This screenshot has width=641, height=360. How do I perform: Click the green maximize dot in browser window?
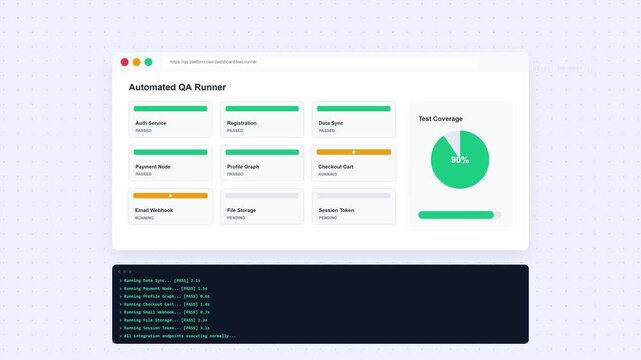coord(148,62)
